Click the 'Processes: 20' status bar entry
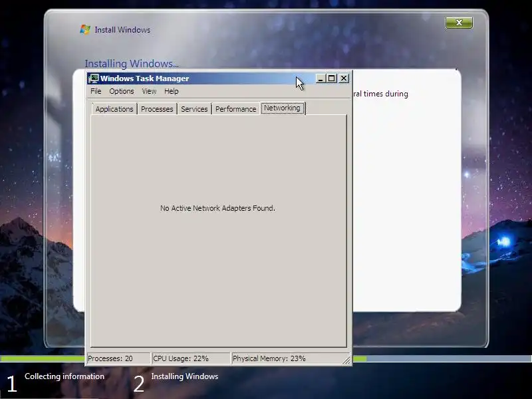Image resolution: width=532 pixels, height=399 pixels. (118, 358)
